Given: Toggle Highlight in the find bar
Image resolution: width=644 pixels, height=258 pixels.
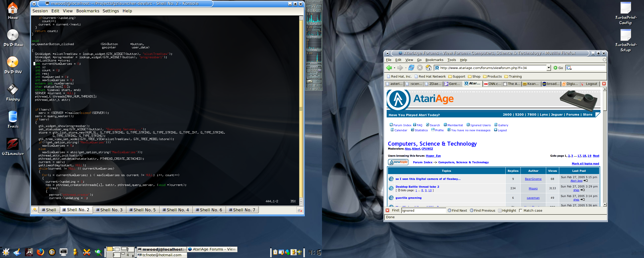Looking at the screenshot, I should tap(507, 210).
